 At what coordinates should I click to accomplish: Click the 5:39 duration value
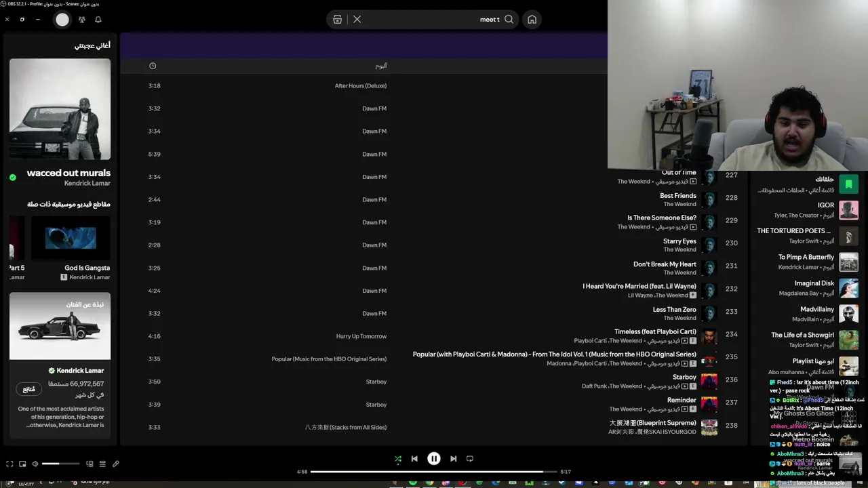(x=155, y=155)
